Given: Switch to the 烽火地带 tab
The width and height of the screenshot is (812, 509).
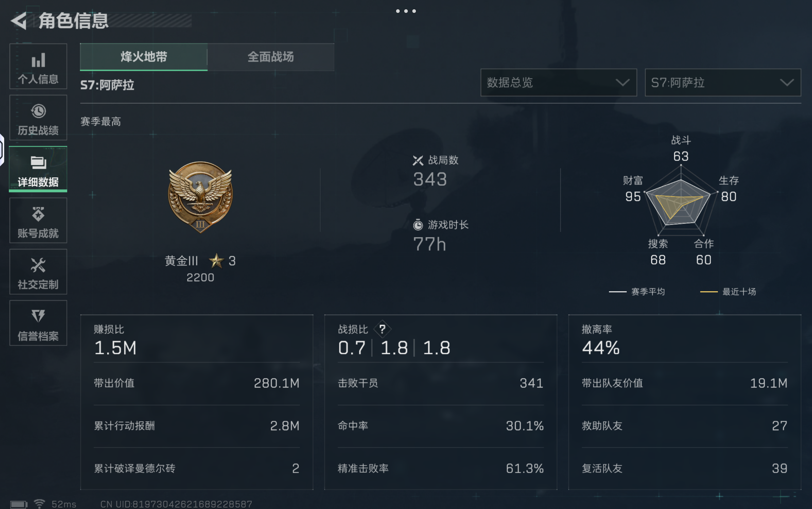Looking at the screenshot, I should tap(144, 57).
